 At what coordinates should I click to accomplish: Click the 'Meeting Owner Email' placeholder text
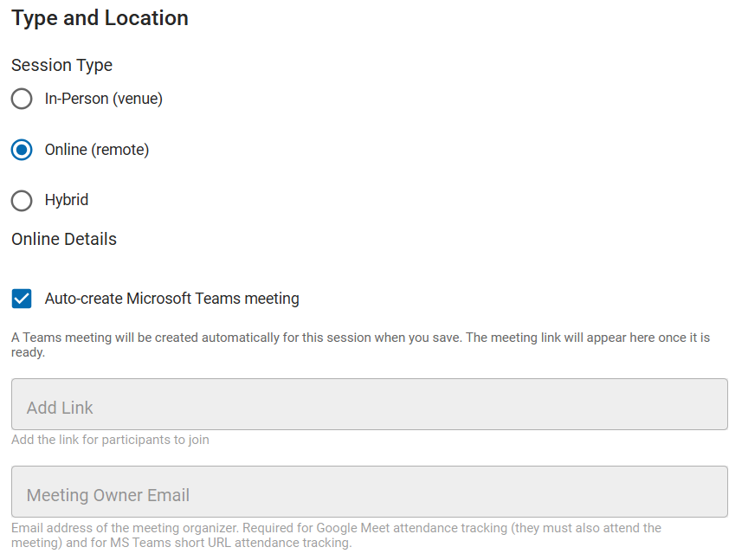(x=108, y=495)
